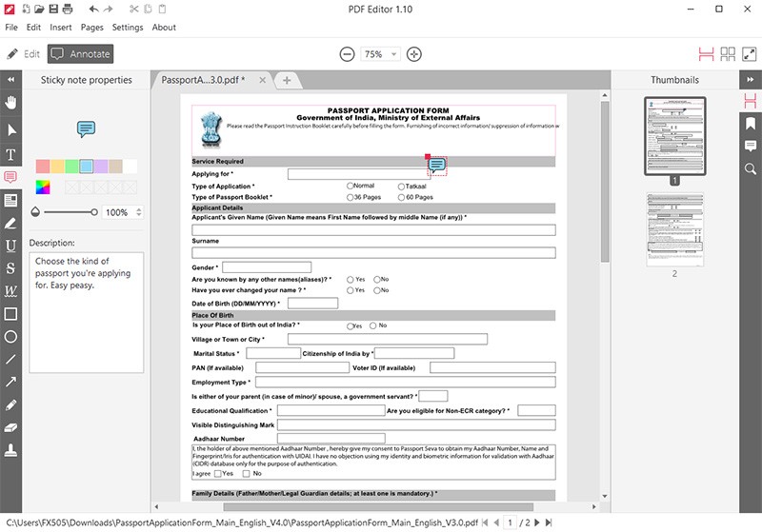Click the Save file icon
762x532 pixels.
53,9
